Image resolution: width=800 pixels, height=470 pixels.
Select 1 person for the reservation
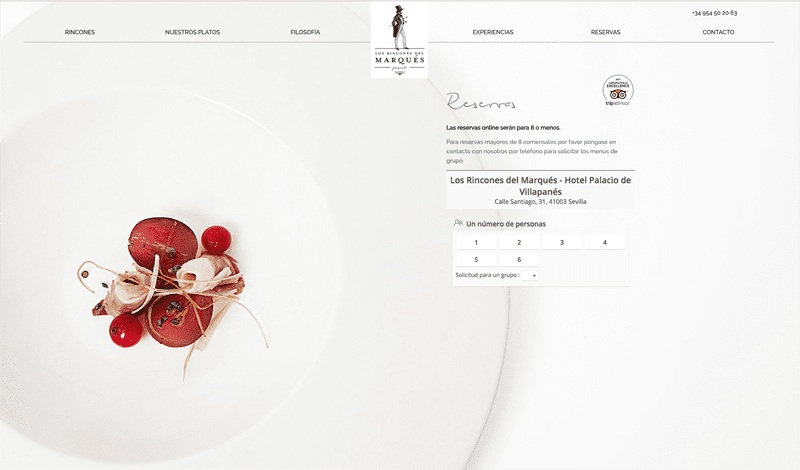476,242
